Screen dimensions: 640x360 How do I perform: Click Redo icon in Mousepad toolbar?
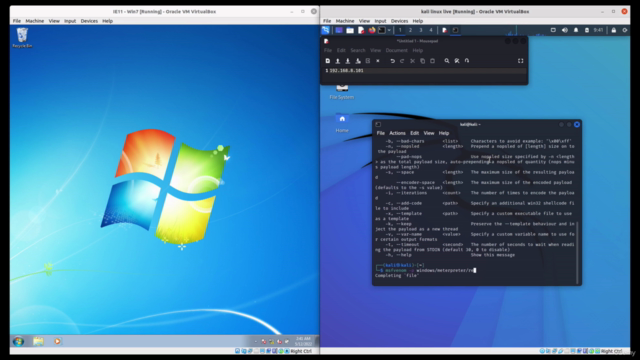point(402,61)
